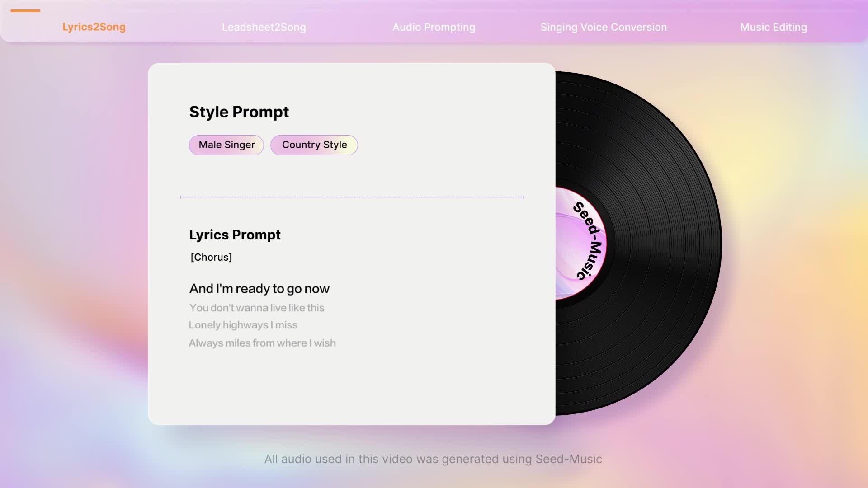Click the [Chorus] section marker
The height and width of the screenshot is (488, 868).
211,257
